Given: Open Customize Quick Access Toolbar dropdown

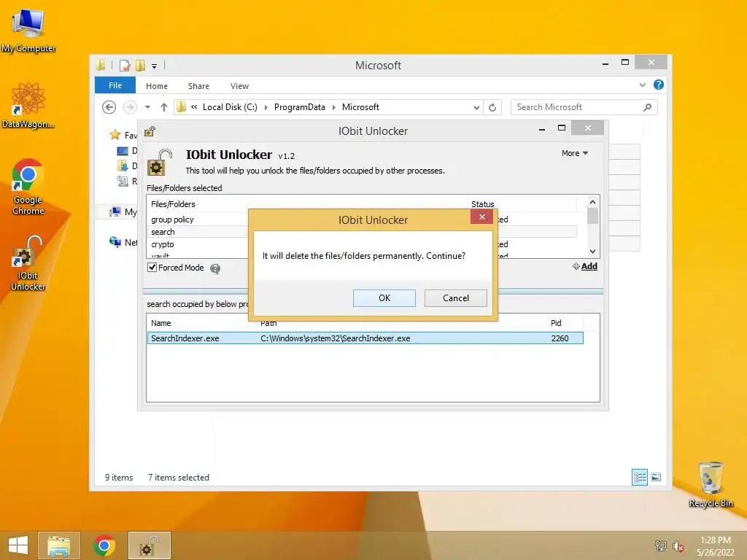Looking at the screenshot, I should (155, 66).
